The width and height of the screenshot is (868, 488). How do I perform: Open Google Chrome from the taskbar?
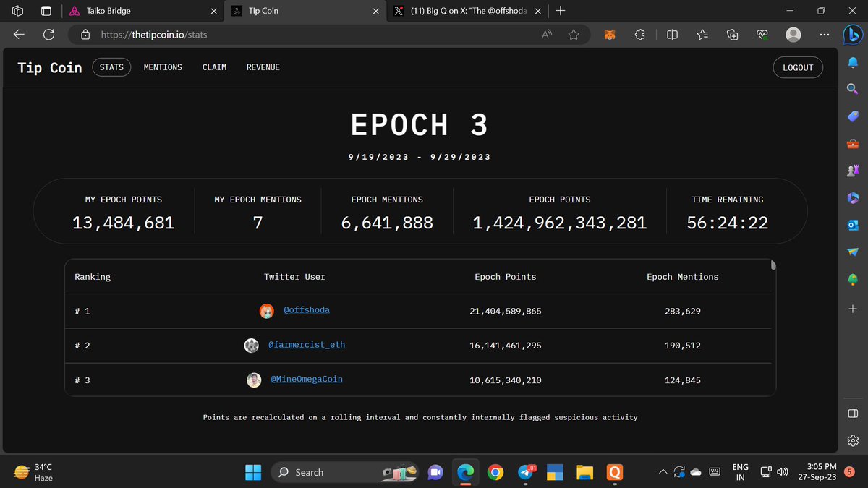point(495,473)
